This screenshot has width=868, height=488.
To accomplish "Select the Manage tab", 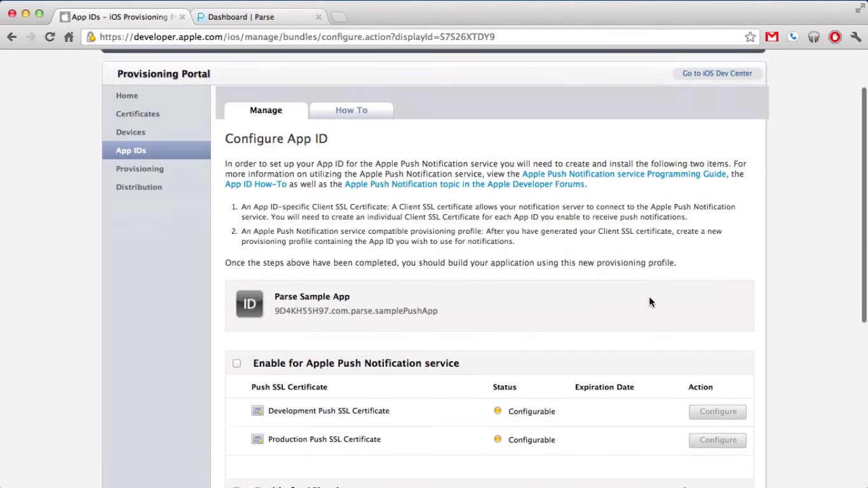I will 266,111.
